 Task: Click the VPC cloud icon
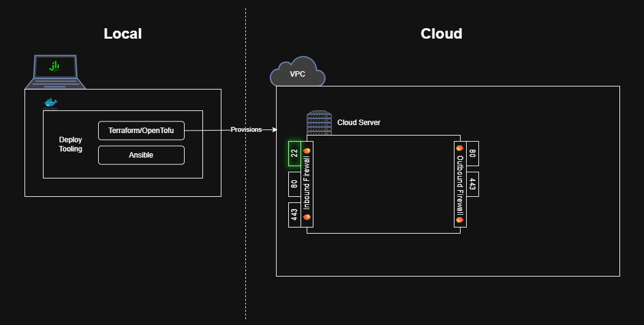pos(297,72)
